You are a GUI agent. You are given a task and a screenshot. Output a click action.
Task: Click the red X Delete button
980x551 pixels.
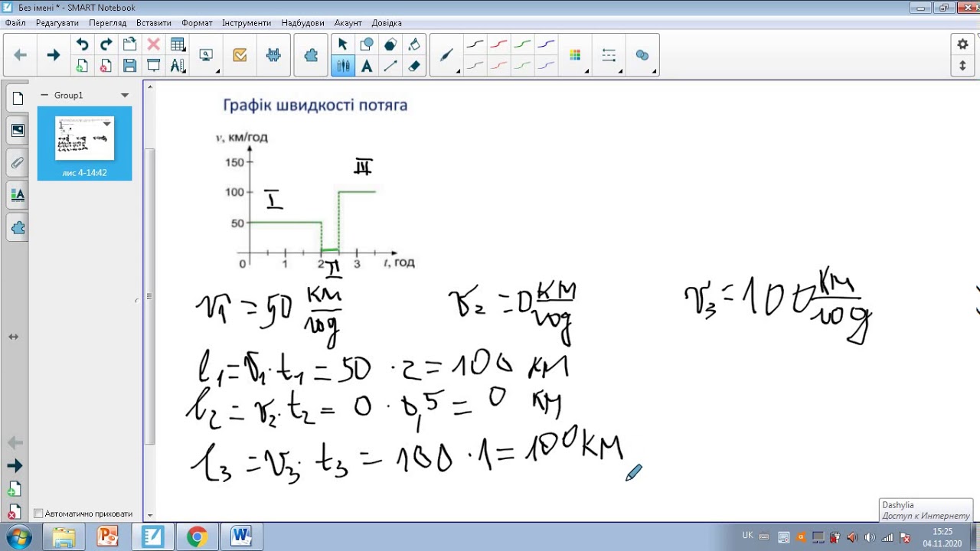[x=153, y=44]
